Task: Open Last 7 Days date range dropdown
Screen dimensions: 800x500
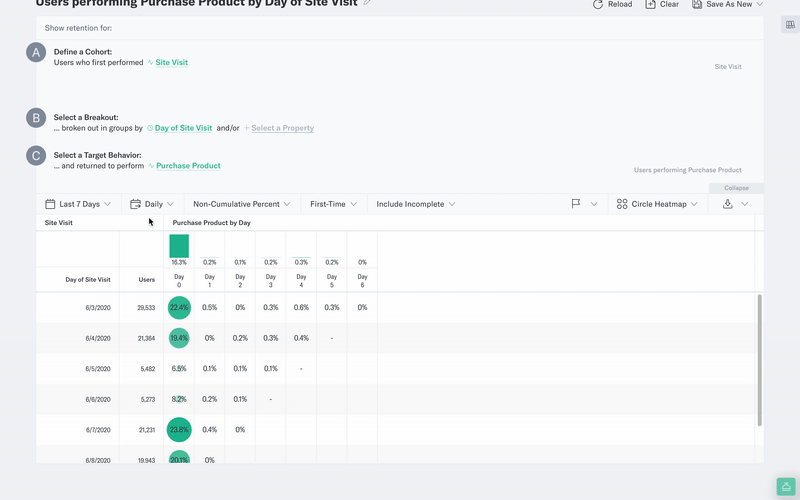Action: [78, 204]
